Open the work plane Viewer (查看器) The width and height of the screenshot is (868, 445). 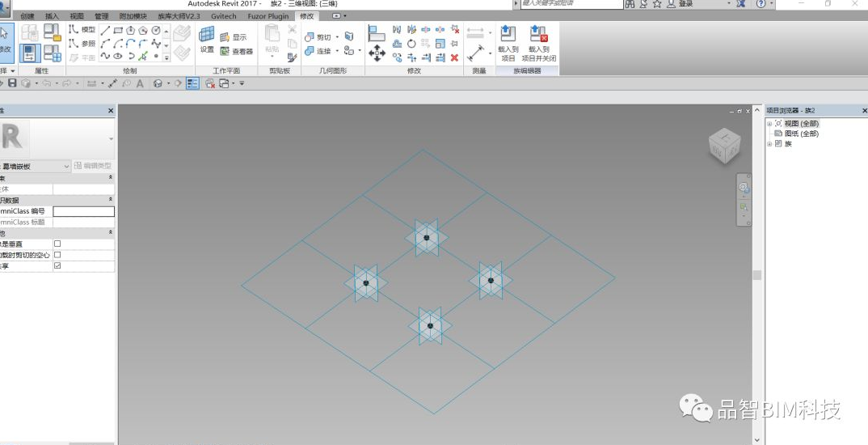click(236, 51)
